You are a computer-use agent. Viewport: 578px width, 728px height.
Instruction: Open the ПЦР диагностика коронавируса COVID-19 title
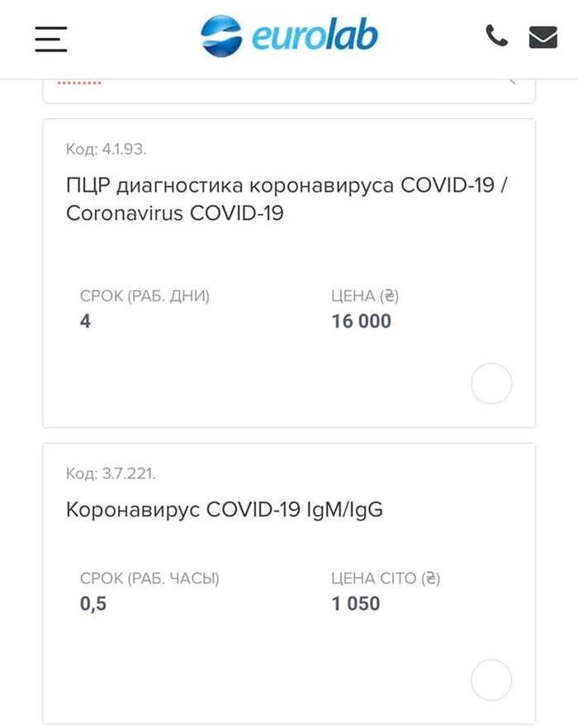tap(286, 198)
